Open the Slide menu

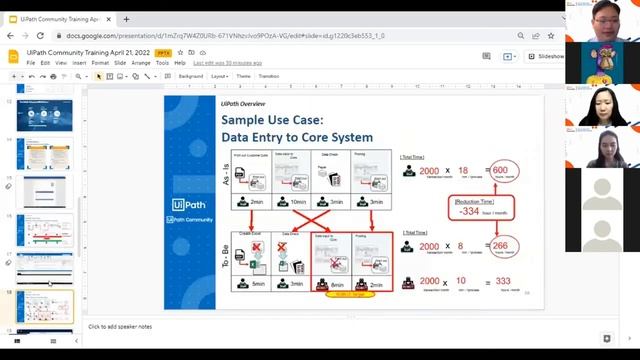pos(120,63)
